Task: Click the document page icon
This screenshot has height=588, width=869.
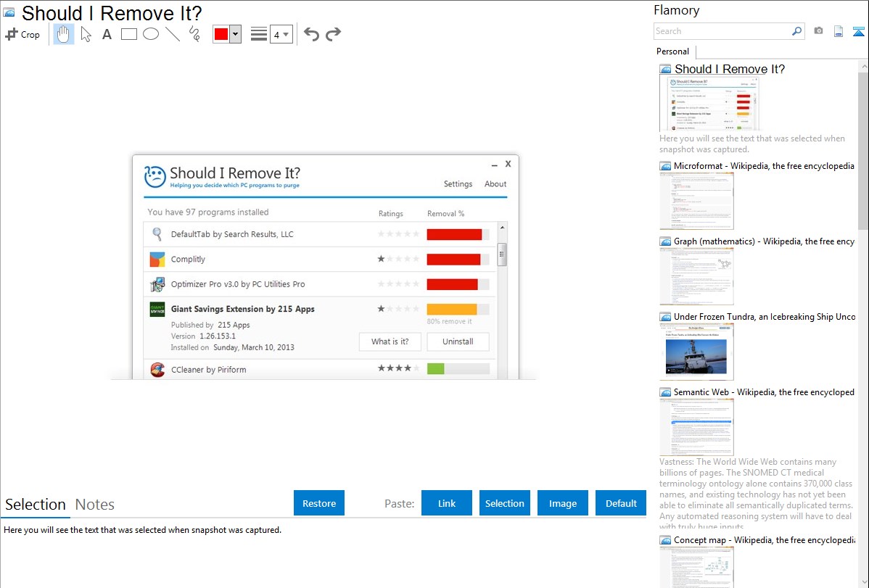Action: 839,32
